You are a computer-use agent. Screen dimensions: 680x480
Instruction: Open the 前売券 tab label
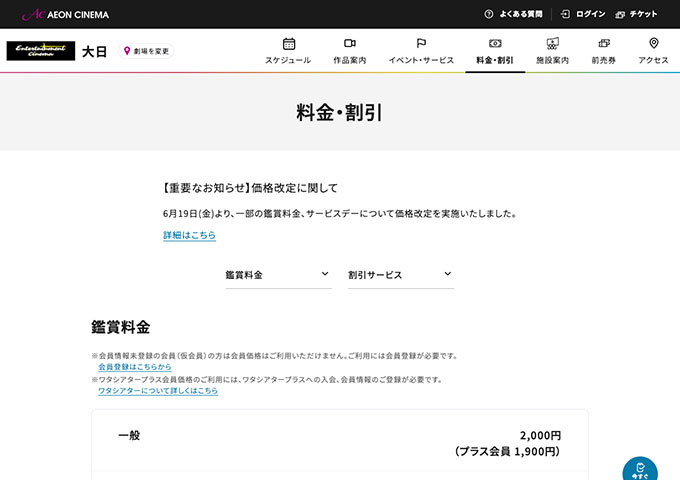point(604,60)
